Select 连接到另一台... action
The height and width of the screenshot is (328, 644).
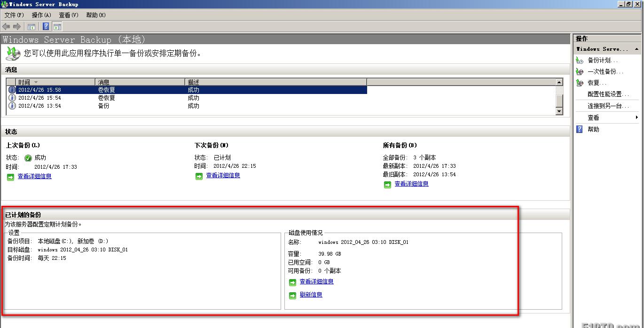click(608, 106)
